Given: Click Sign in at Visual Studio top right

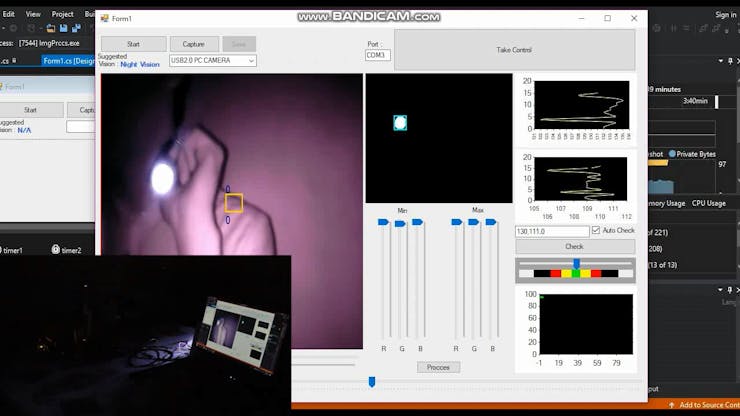Looking at the screenshot, I should tap(726, 15).
